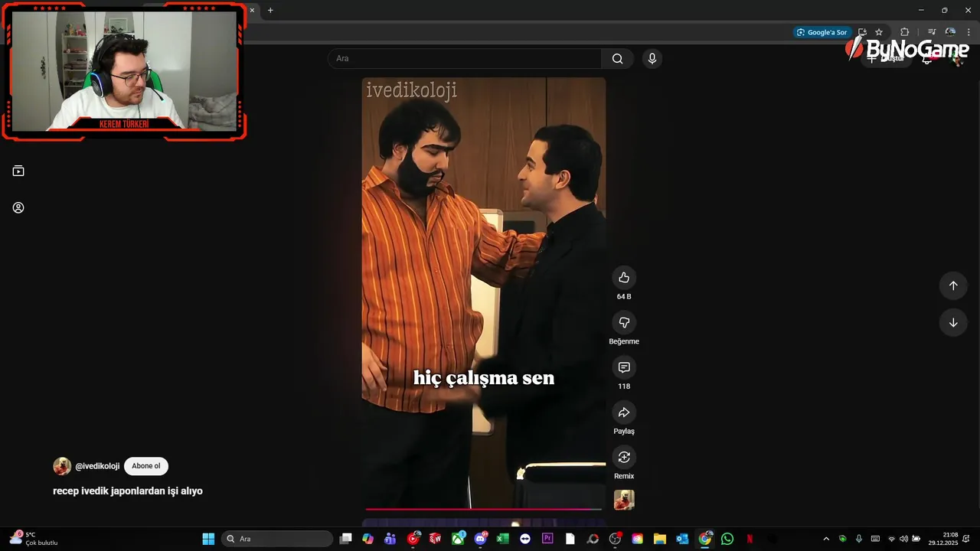The width and height of the screenshot is (980, 551).
Task: Click the Remix icon
Action: tap(624, 457)
